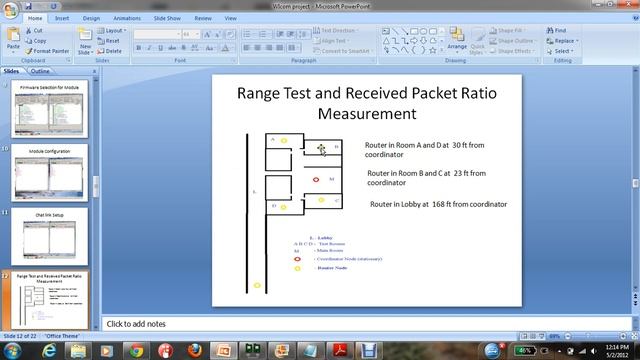This screenshot has width=640, height=360.
Task: Select the right arrow shape
Action: pos(414,41)
